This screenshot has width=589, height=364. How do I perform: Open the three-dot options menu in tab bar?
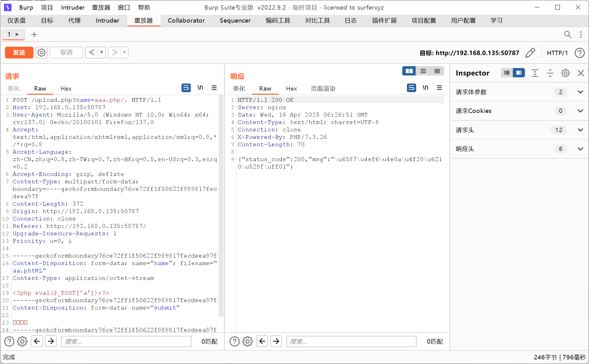tap(581, 34)
